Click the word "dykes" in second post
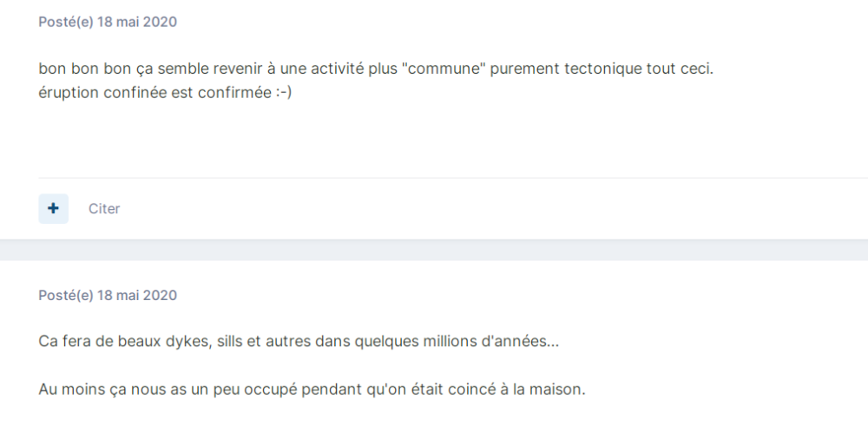Viewport: 868px width, 445px height. (x=184, y=342)
